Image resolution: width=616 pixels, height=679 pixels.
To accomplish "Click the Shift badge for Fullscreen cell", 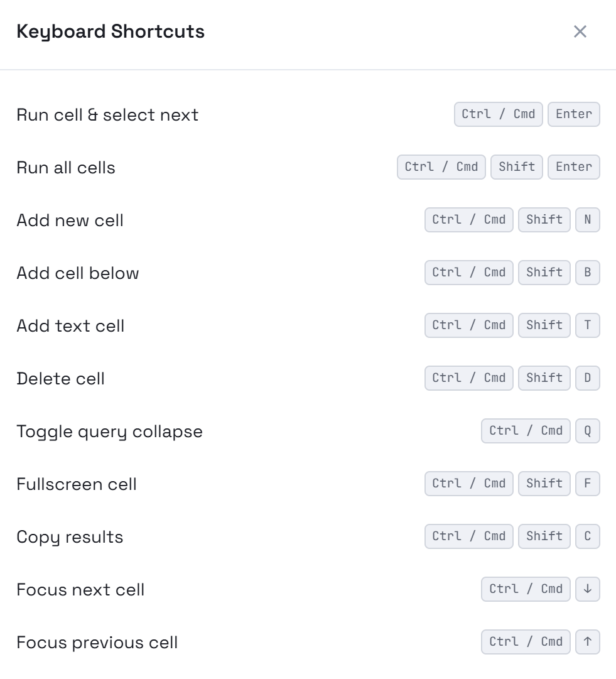I will click(544, 484).
